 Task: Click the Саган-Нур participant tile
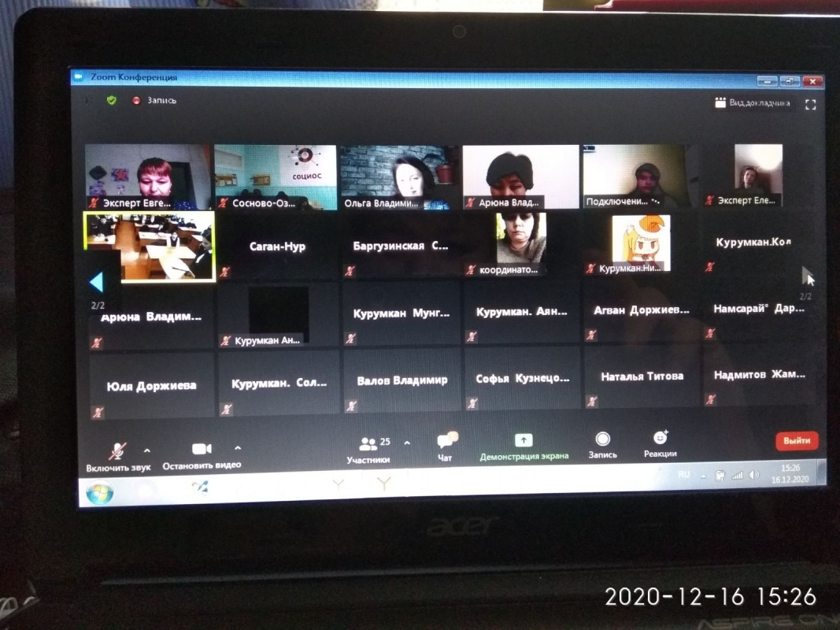[x=277, y=246]
